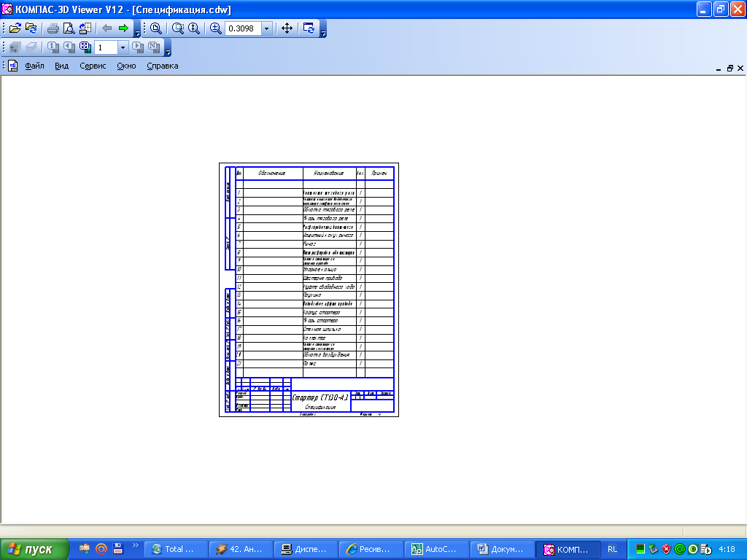
Task: Open Print Preview from the toolbar
Action: (69, 28)
